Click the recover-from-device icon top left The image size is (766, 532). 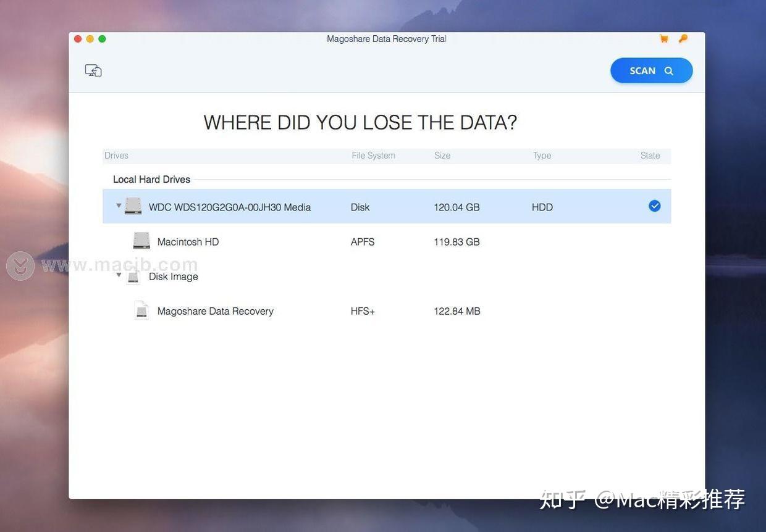93,70
